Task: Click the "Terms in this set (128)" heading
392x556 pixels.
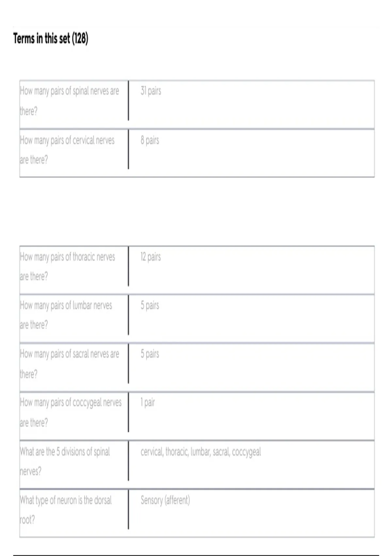Action: click(51, 39)
